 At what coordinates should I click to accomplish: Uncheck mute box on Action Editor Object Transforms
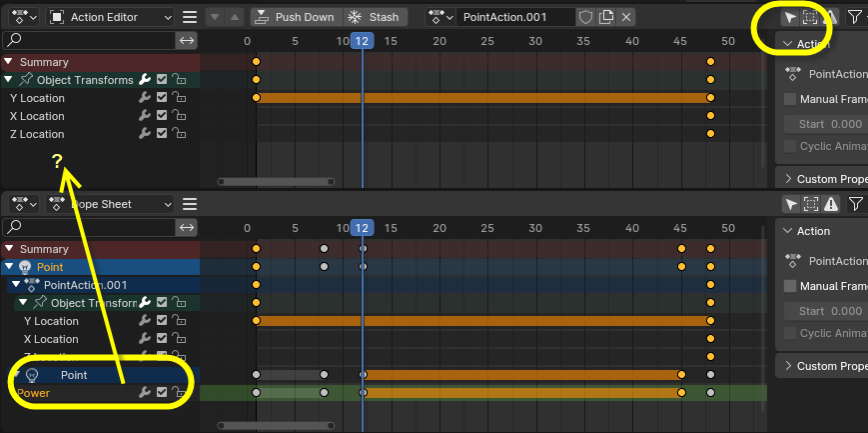pyautogui.click(x=162, y=80)
